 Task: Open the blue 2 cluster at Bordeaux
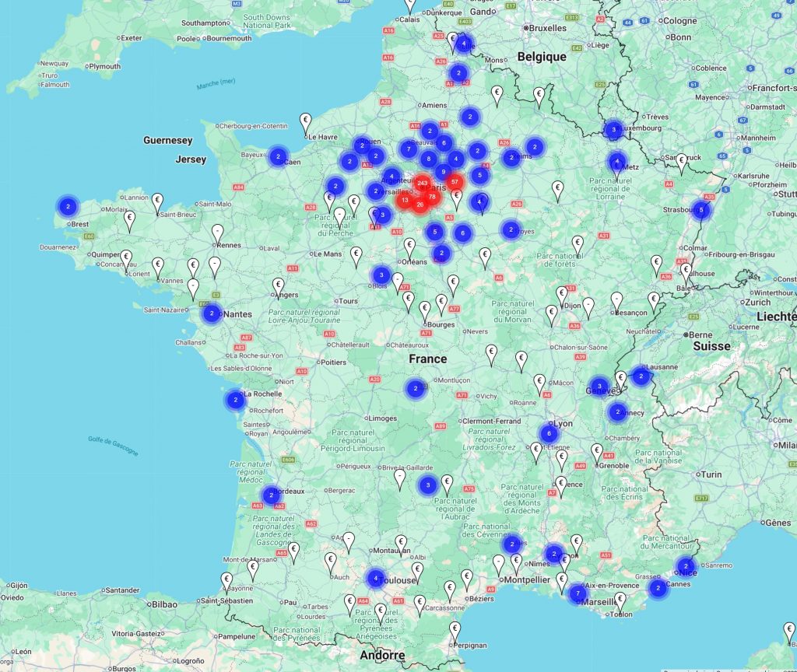(x=271, y=495)
